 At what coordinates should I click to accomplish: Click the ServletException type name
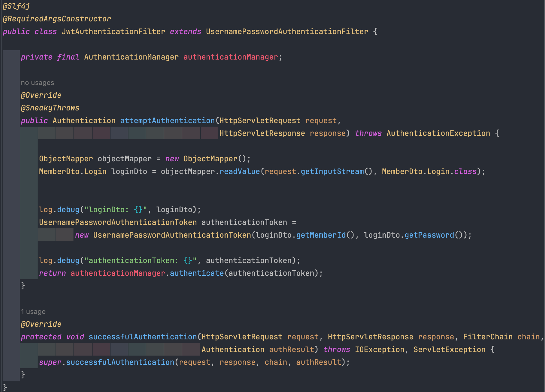point(450,350)
